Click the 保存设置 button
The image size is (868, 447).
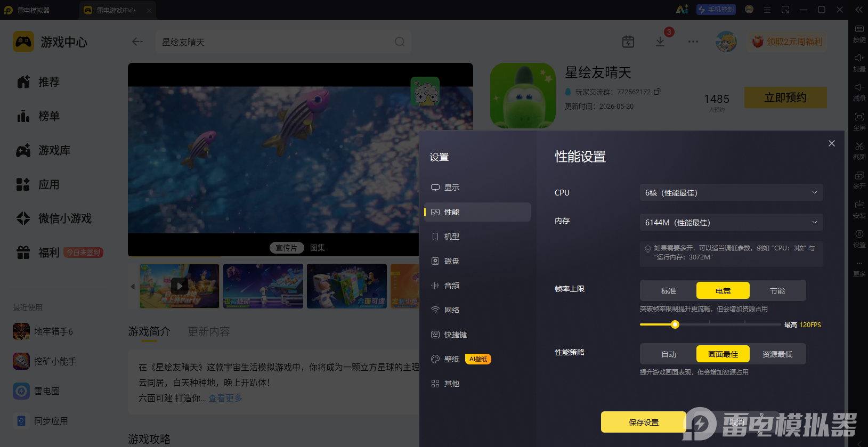point(644,422)
